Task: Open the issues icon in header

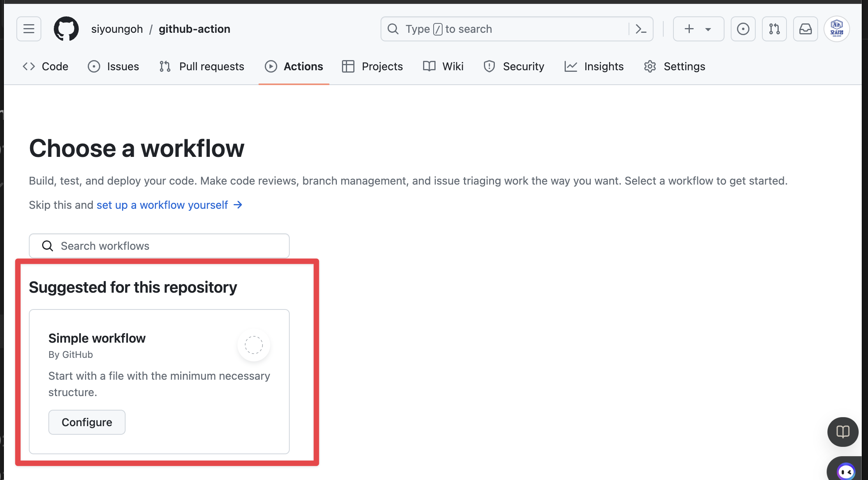Action: pyautogui.click(x=743, y=29)
